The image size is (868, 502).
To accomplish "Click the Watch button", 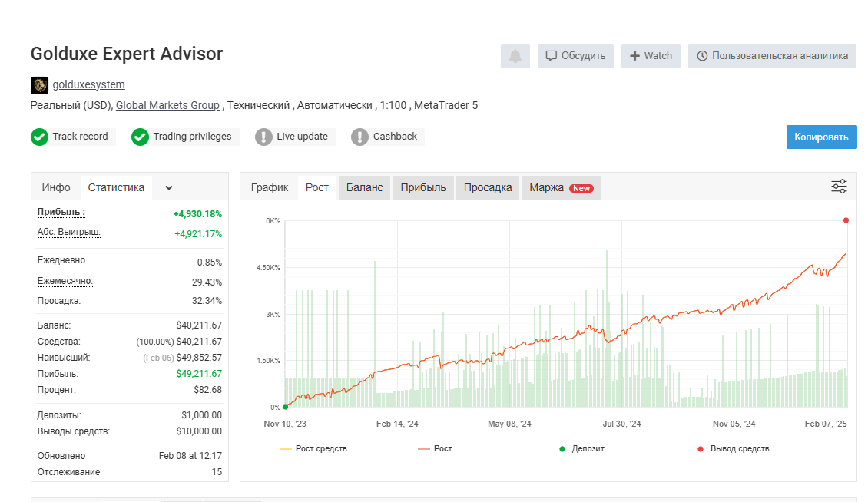I will (x=651, y=56).
